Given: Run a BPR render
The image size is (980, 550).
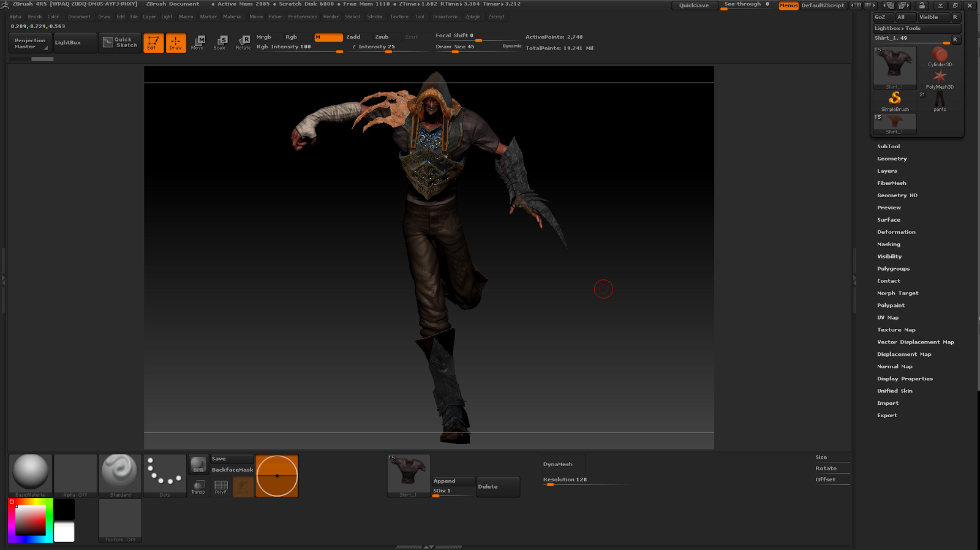Looking at the screenshot, I should coord(198,464).
